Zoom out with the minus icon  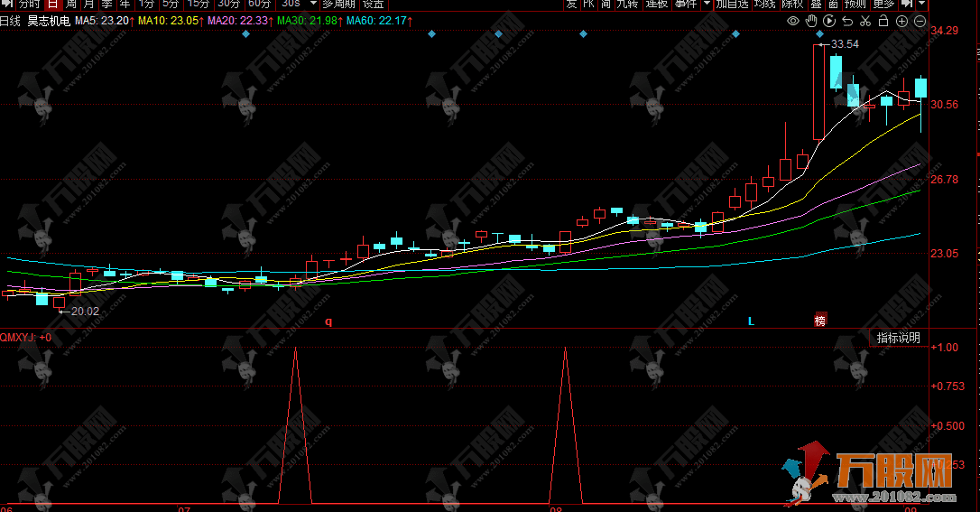click(920, 21)
